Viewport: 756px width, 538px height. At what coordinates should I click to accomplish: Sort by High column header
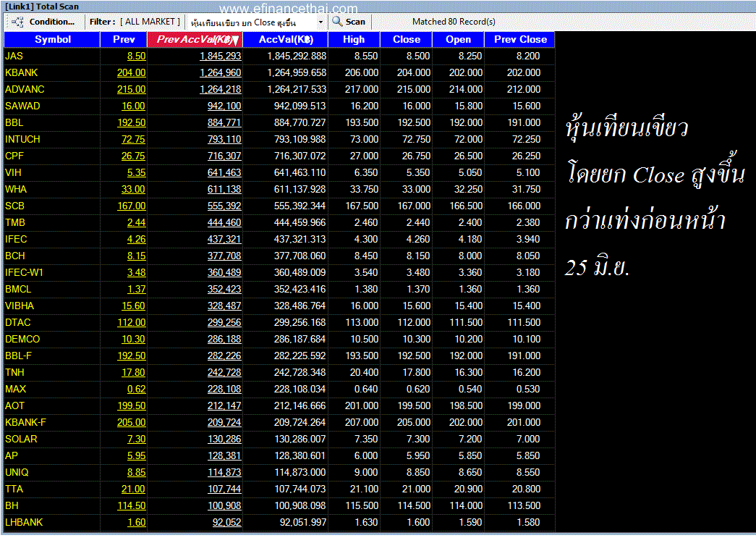pyautogui.click(x=354, y=40)
